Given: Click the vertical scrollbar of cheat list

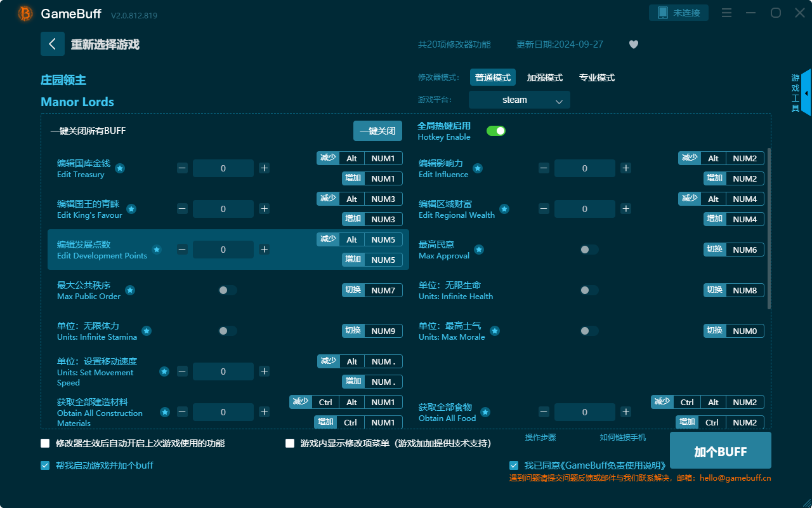Looking at the screenshot, I should [x=769, y=229].
